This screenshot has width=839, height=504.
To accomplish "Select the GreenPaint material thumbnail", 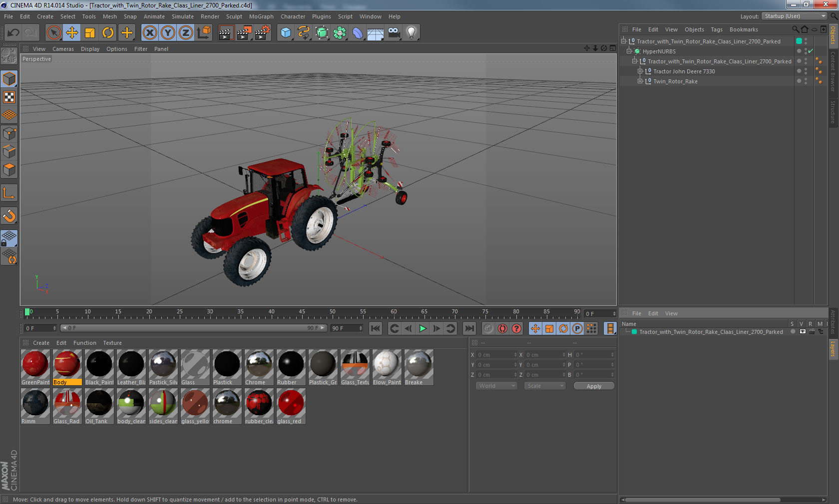I will coord(35,367).
